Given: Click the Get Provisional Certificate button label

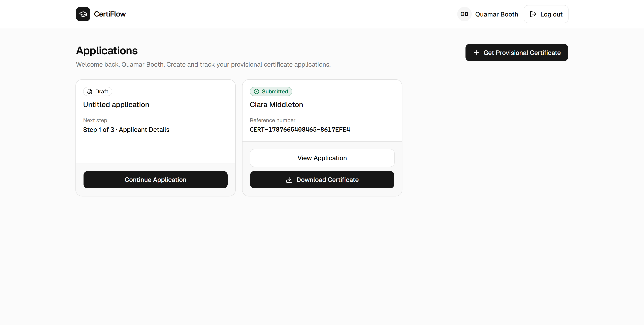Looking at the screenshot, I should click(522, 53).
